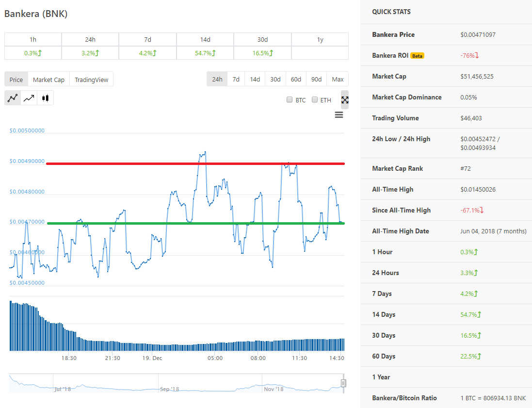Click the Beta badge next to Bankera ROI

pyautogui.click(x=418, y=56)
